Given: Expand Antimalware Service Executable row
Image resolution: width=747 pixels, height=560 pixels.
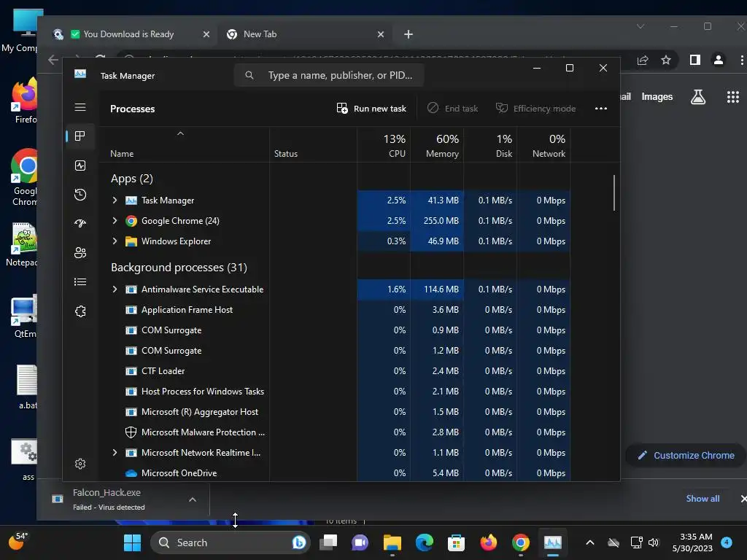Looking at the screenshot, I should click(x=115, y=289).
